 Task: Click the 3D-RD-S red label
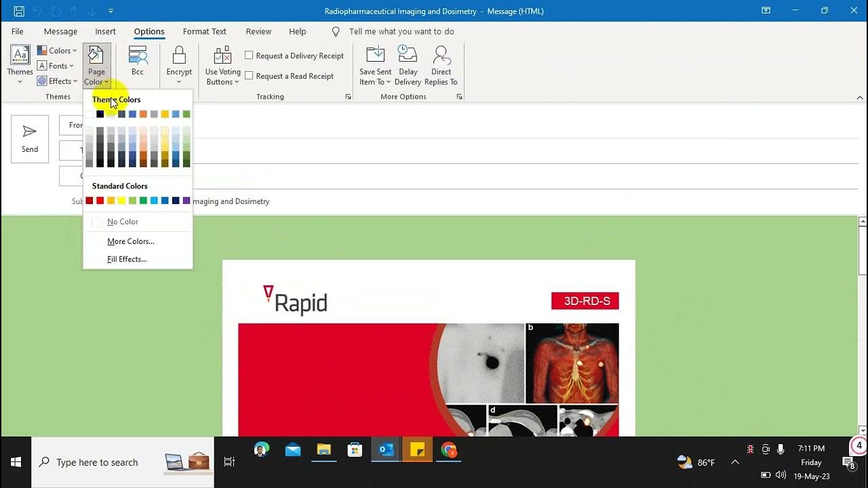pos(585,301)
